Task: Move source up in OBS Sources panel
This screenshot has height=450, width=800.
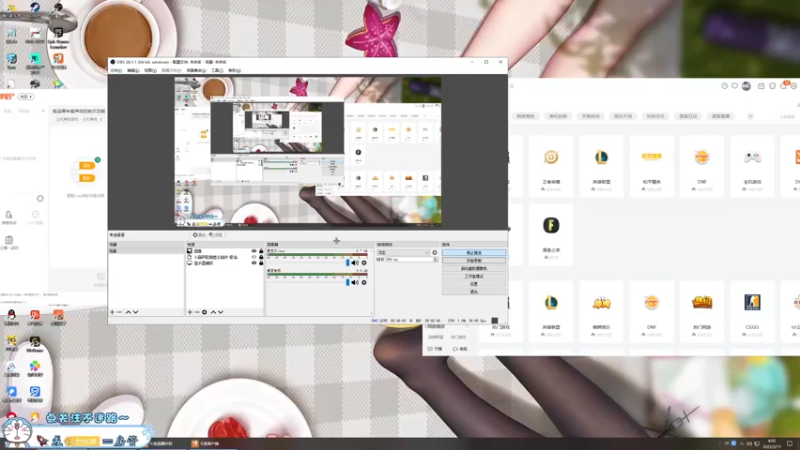Action: [x=213, y=312]
